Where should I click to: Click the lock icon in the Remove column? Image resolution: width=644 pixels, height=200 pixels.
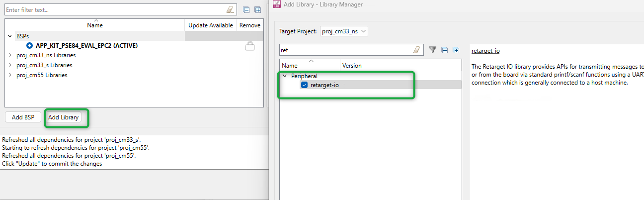point(249,46)
